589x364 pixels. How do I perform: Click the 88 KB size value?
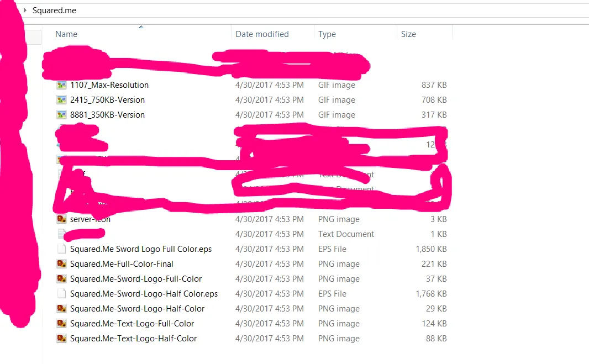coord(436,339)
